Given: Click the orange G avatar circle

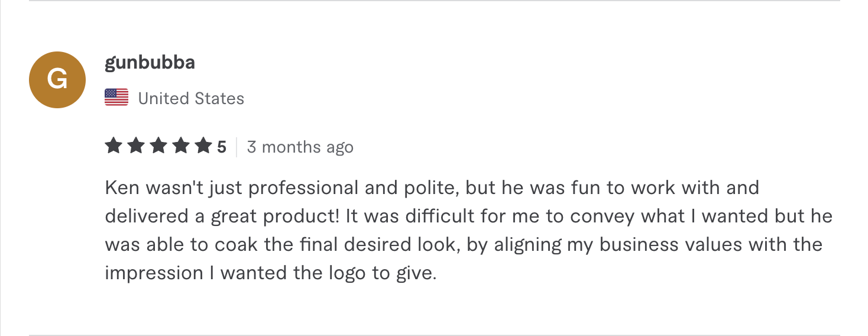Looking at the screenshot, I should coord(57,80).
